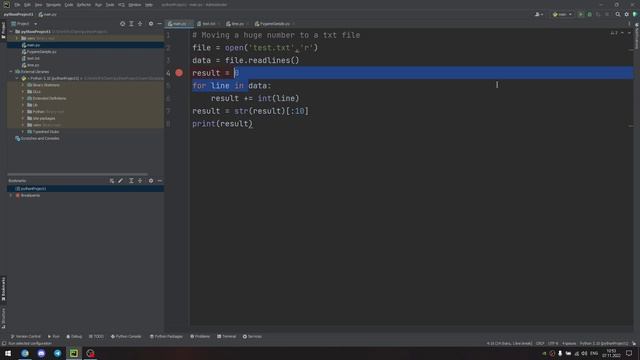This screenshot has height=360, width=640.
Task: Open the View menu
Action: pyautogui.click(x=38, y=5)
